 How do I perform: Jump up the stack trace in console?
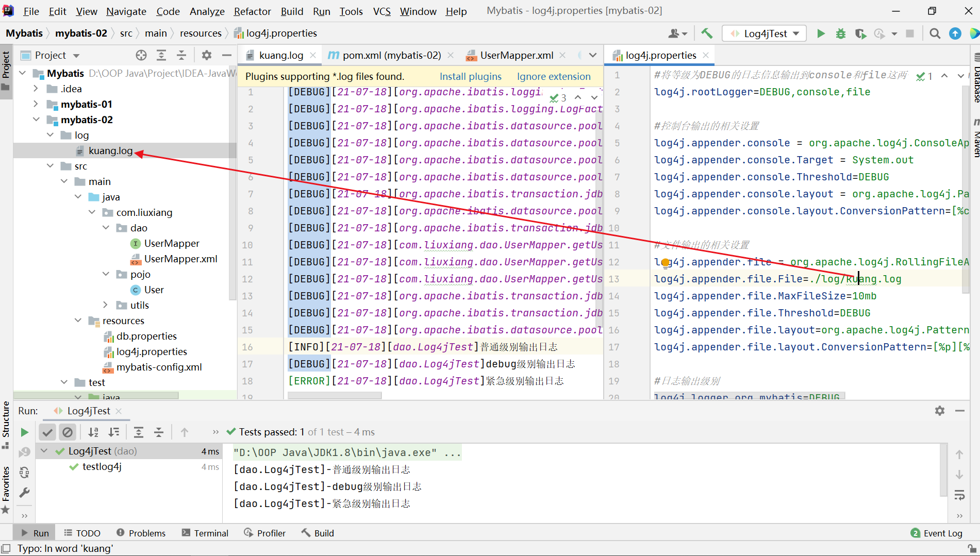pyautogui.click(x=959, y=454)
